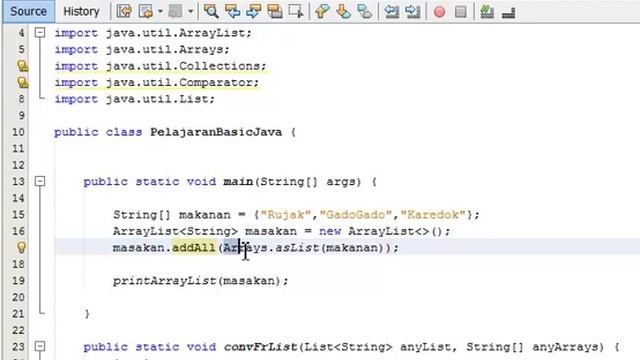Click the Find Selection magnifier icon
The width and height of the screenshot is (640, 360).
pyautogui.click(x=211, y=11)
